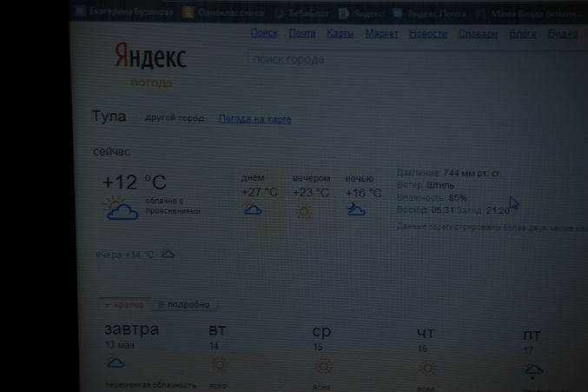Go to 'Новости' in the top navigation
Image resolution: width=588 pixels, height=392 pixels.
(427, 33)
